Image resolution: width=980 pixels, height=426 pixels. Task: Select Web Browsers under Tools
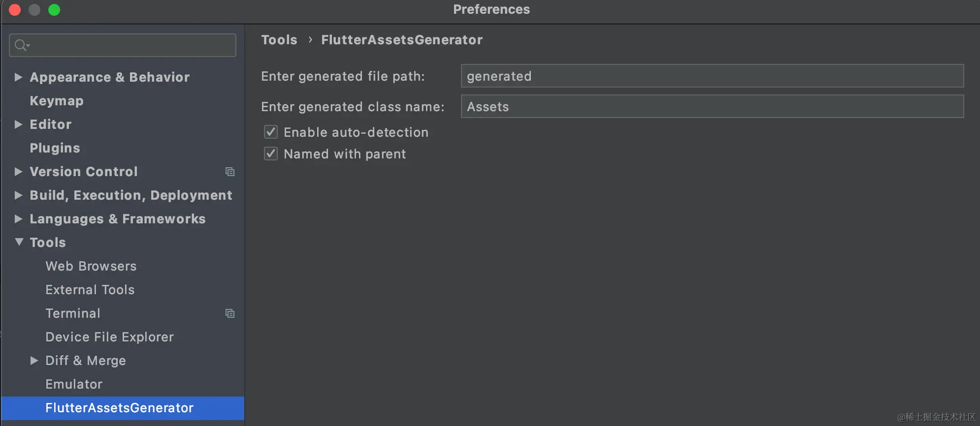click(91, 266)
